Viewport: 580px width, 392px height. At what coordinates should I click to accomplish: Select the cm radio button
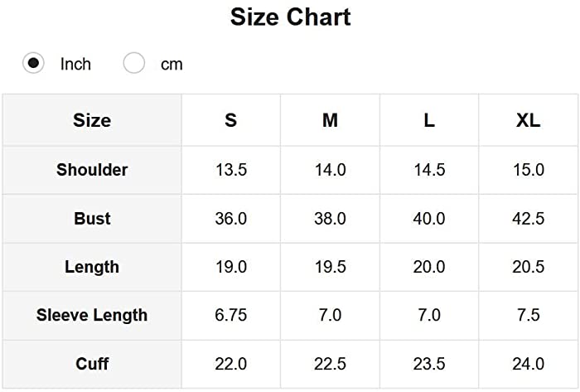(x=134, y=63)
